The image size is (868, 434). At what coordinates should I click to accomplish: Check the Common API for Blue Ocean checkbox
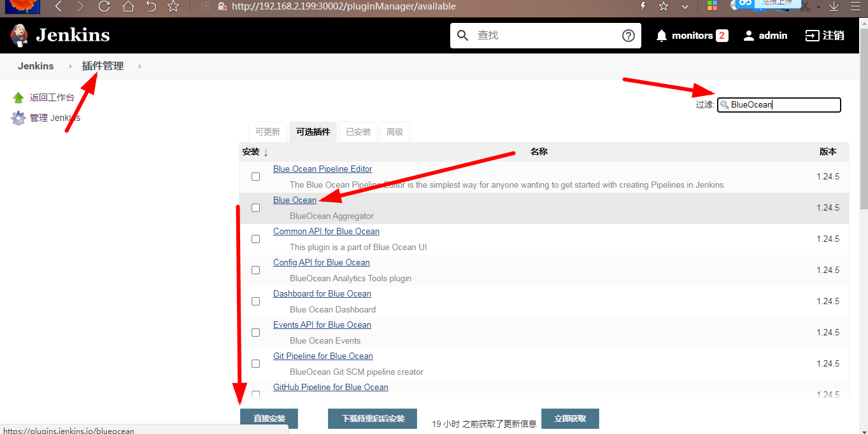coord(255,239)
